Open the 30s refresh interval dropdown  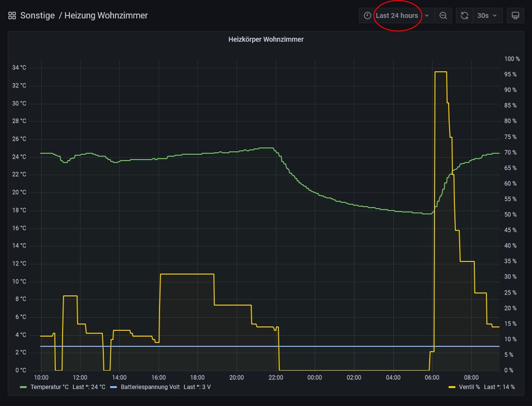(487, 16)
